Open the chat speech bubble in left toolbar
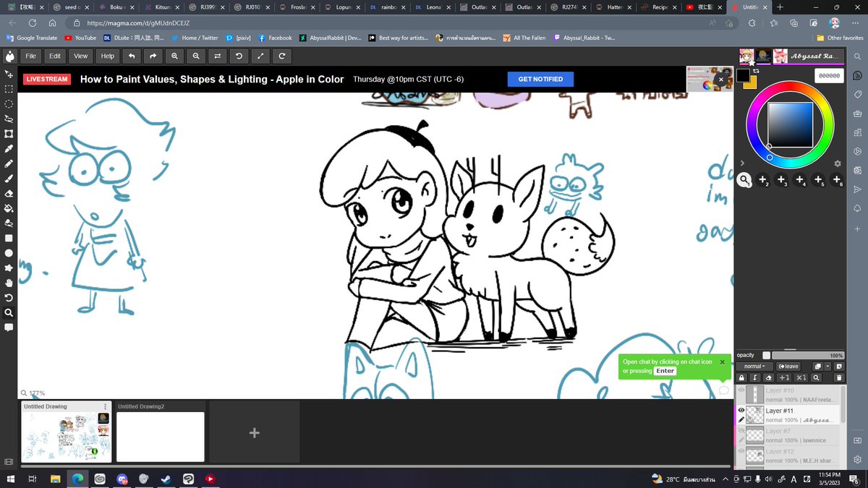 point(9,328)
